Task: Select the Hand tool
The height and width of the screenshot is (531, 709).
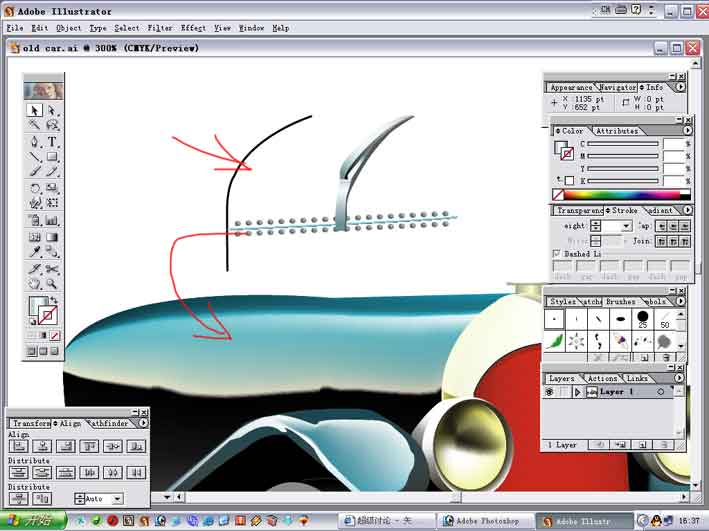Action: [34, 284]
